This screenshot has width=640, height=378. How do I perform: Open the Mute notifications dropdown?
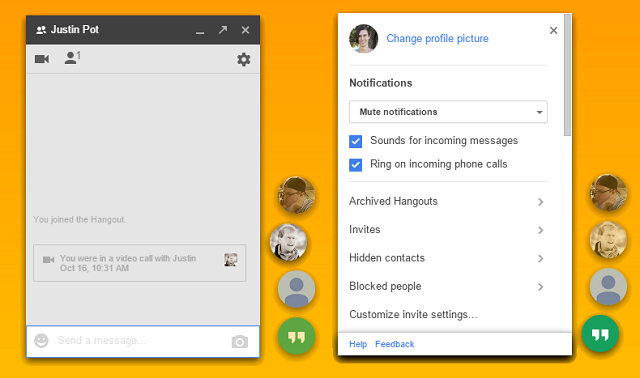(x=448, y=112)
